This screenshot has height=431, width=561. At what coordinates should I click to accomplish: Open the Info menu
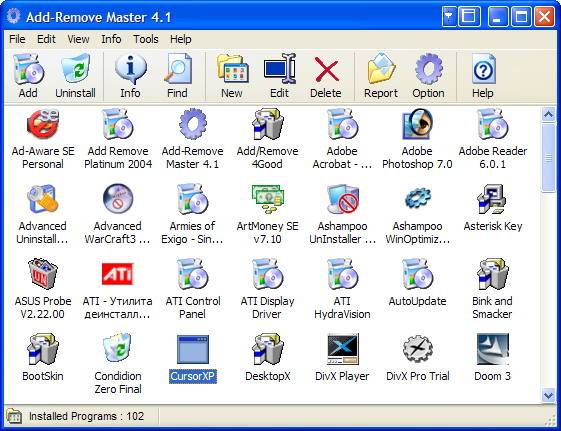pos(111,39)
